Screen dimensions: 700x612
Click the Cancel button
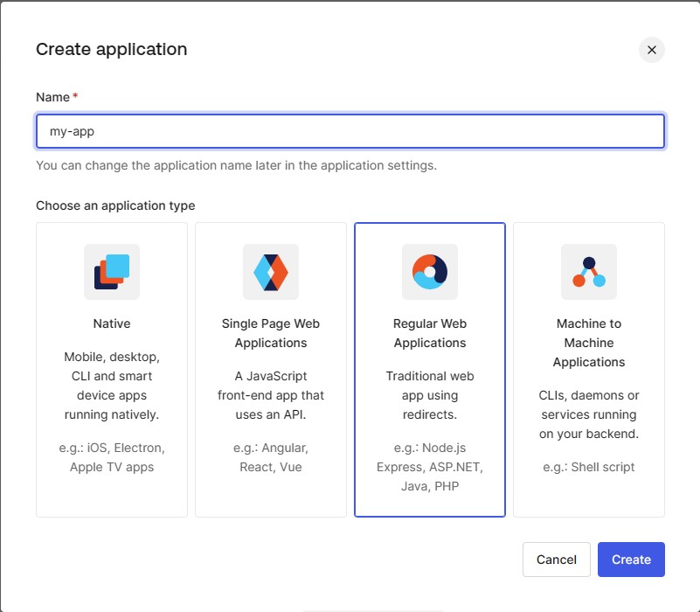click(x=556, y=560)
